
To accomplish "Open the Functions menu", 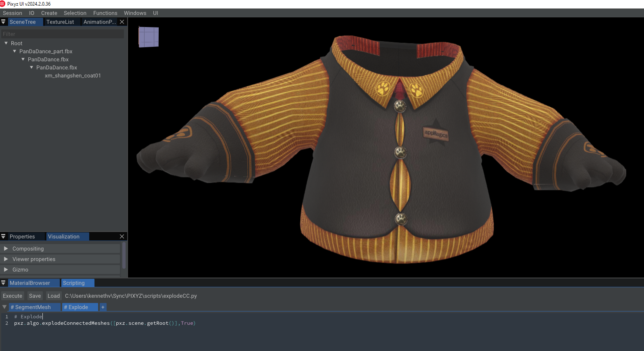I will [x=105, y=13].
